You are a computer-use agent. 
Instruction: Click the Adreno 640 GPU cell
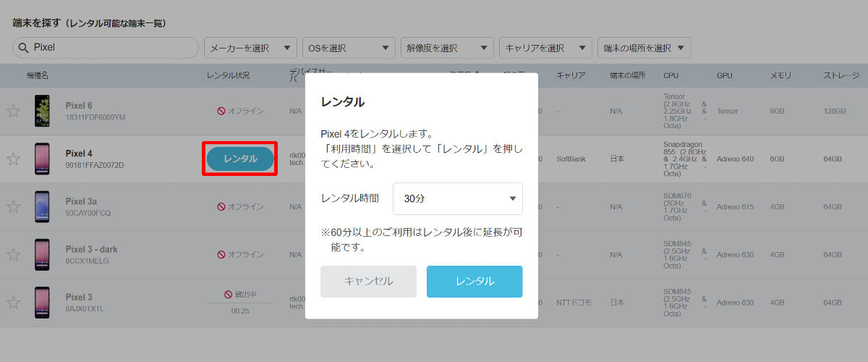736,159
